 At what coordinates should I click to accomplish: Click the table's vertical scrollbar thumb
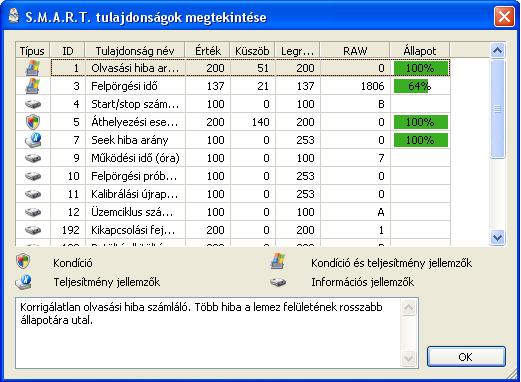497,109
